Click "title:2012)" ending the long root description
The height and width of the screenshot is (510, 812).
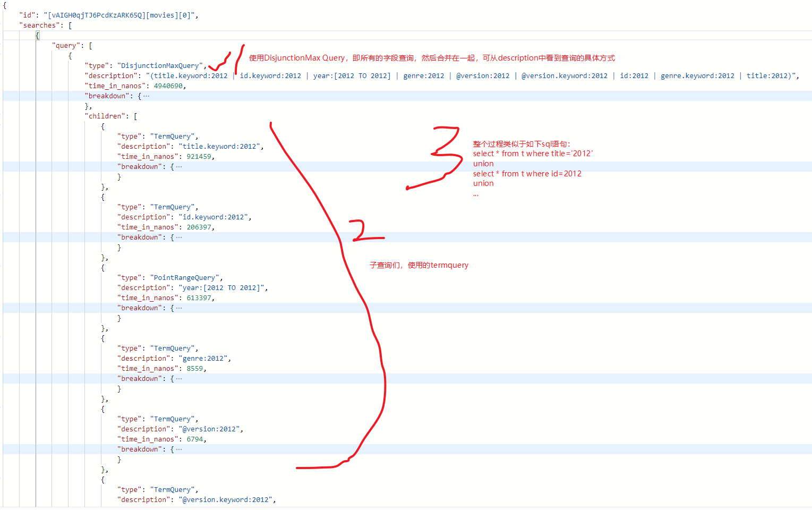(769, 76)
